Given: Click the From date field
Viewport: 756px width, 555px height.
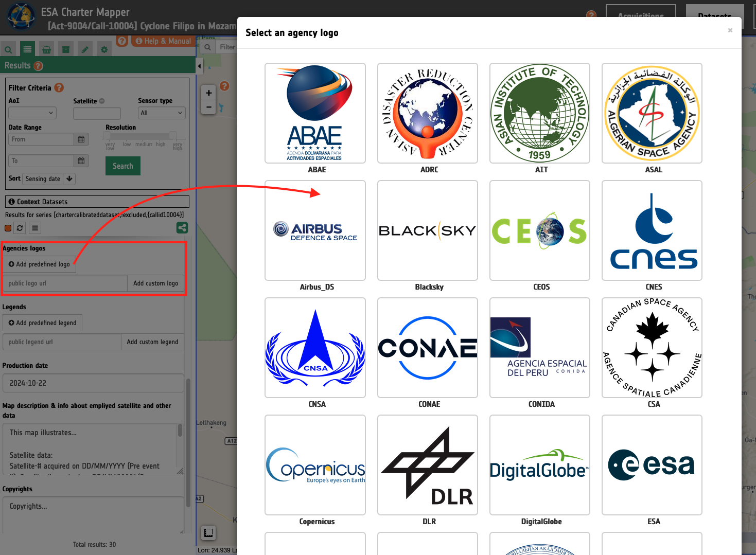Looking at the screenshot, I should [41, 139].
